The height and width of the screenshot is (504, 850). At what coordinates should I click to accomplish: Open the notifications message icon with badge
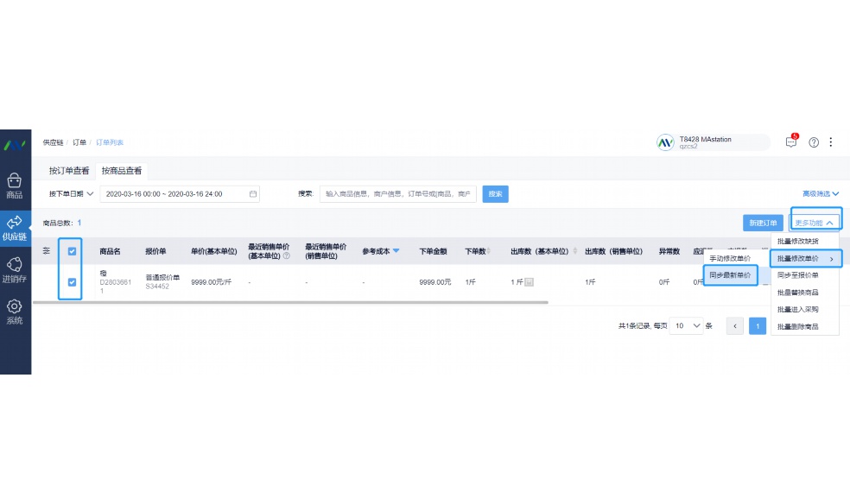790,142
